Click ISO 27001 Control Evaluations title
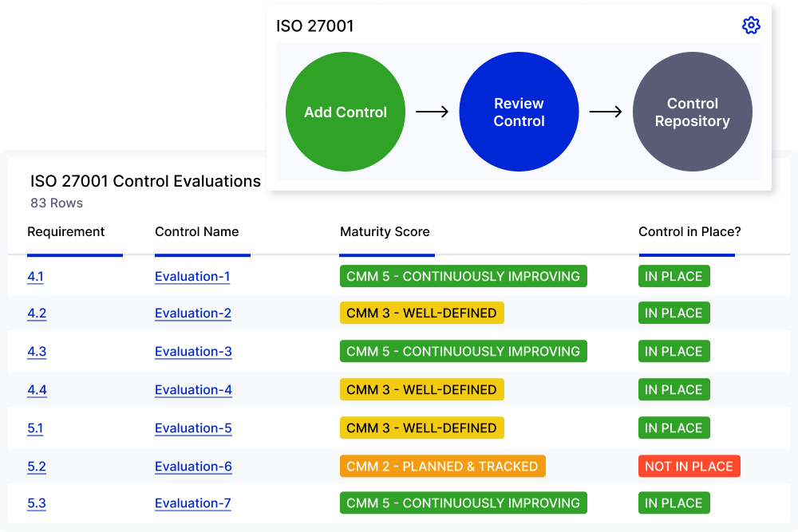The width and height of the screenshot is (798, 532). pyautogui.click(x=145, y=181)
